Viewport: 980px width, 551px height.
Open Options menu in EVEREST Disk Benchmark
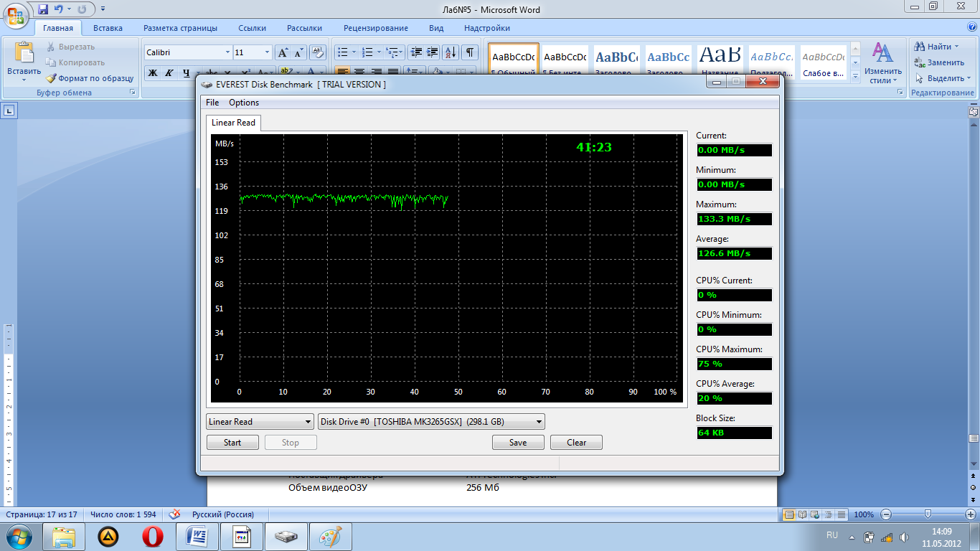244,103
